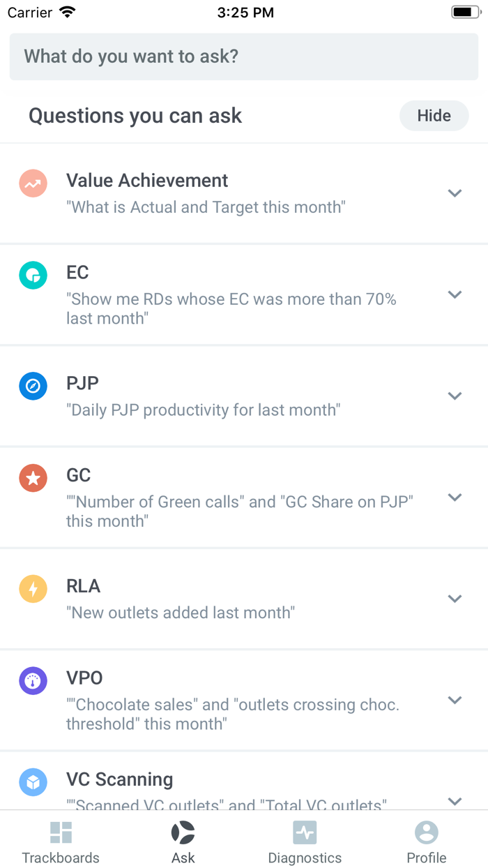The width and height of the screenshot is (488, 868).
Task: Expand the VPO suggestions
Action: point(455,700)
